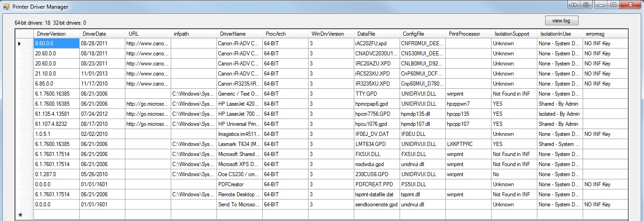This screenshot has height=221, width=644.
Task: Select the hpzppwn7 print processor cell
Action: point(468,104)
